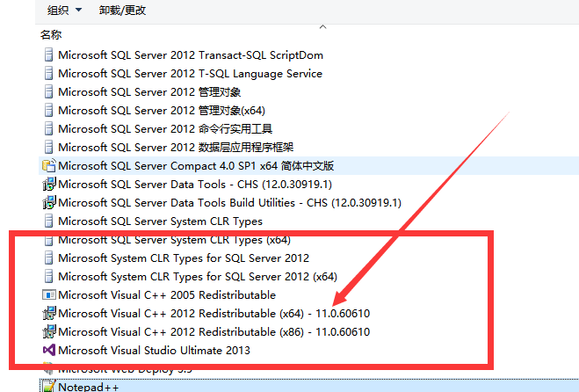
Task: Click the icon next to SQL Server 2012 管理对象
Action: (x=48, y=91)
